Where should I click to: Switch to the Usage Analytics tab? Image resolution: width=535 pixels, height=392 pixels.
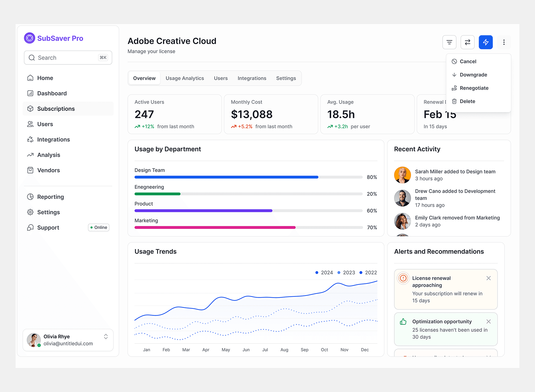[x=185, y=78]
